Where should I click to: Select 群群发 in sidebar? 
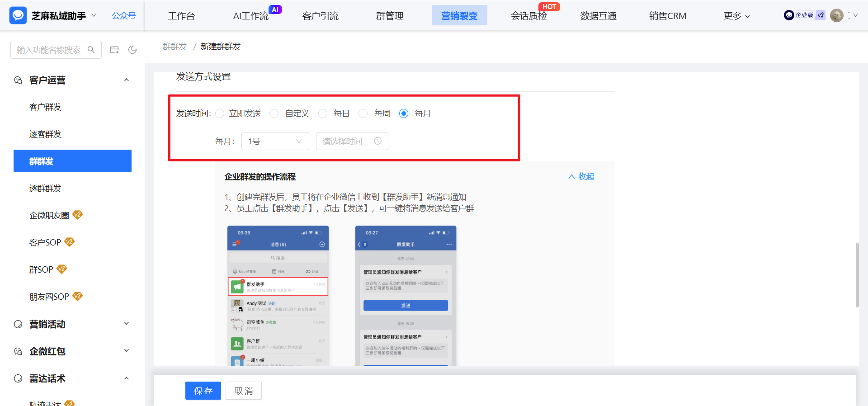click(72, 161)
